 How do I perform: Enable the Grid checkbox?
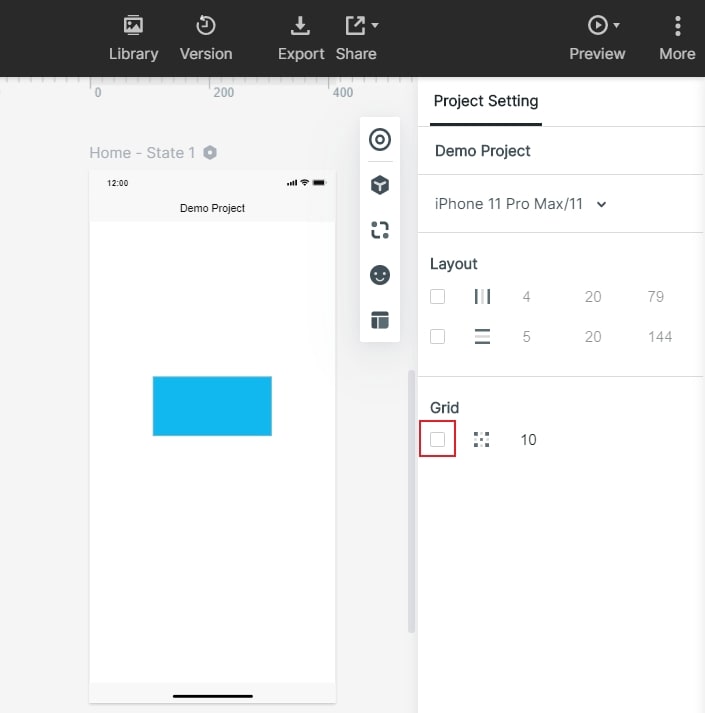(x=438, y=439)
